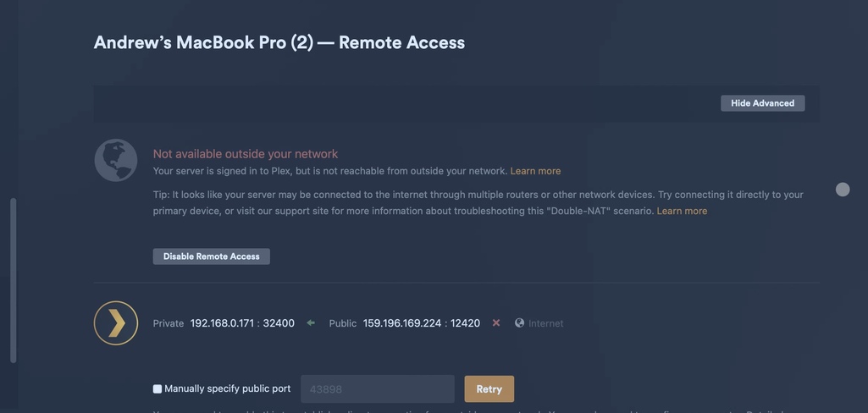Click the green arrow between Private and Public
The image size is (868, 413).
point(311,323)
